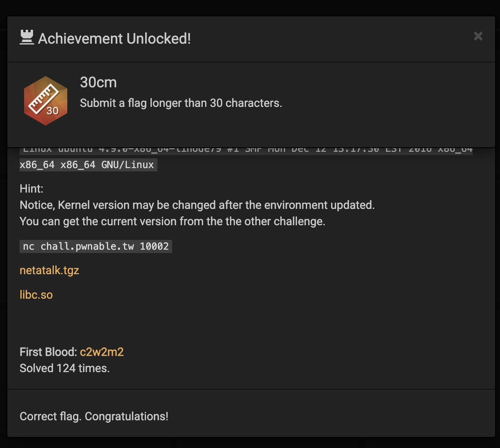Click the number 30 on the badge
Image resolution: width=500 pixels, height=448 pixels.
click(x=52, y=111)
